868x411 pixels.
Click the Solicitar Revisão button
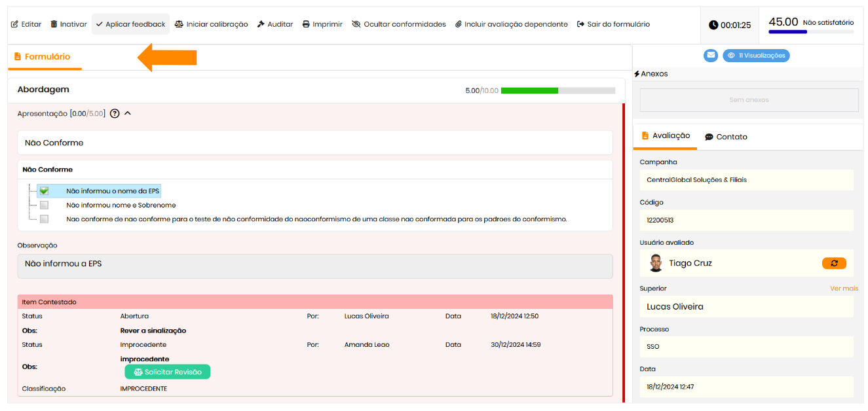pos(168,372)
